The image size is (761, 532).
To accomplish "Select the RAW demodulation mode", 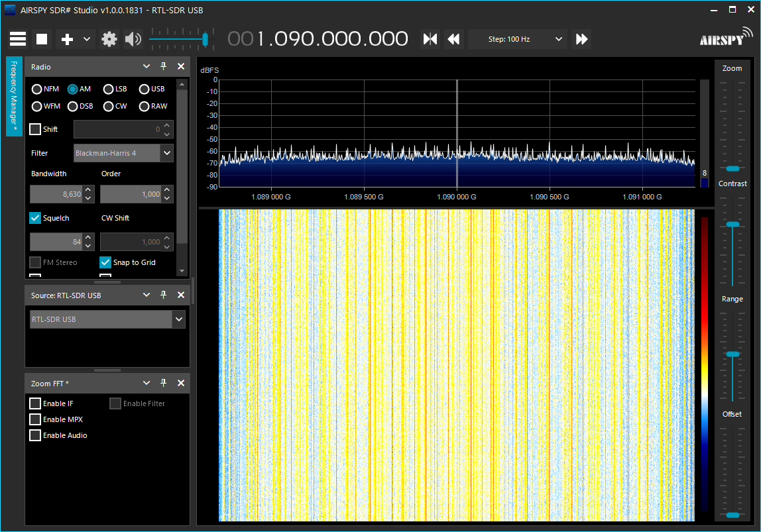I will pos(153,106).
